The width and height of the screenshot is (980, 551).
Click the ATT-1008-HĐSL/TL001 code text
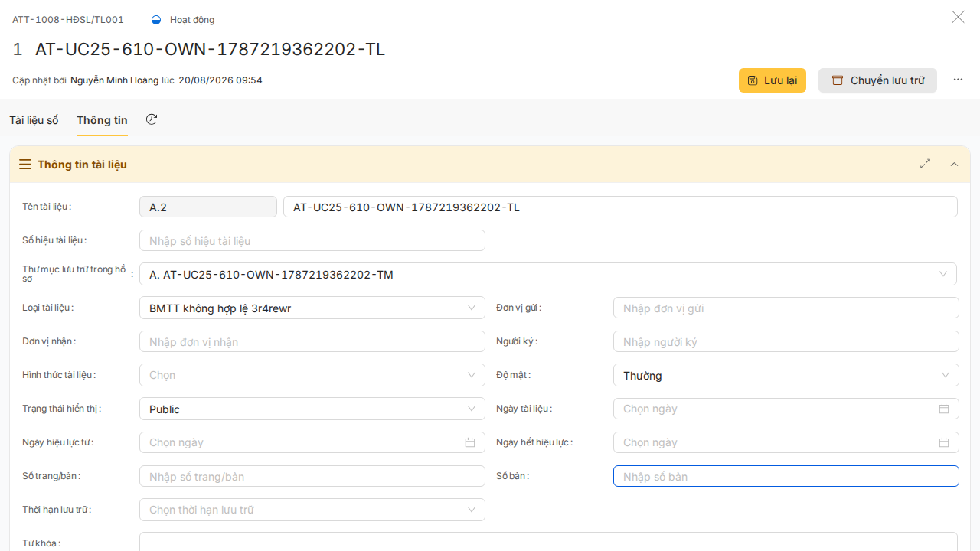pos(68,20)
